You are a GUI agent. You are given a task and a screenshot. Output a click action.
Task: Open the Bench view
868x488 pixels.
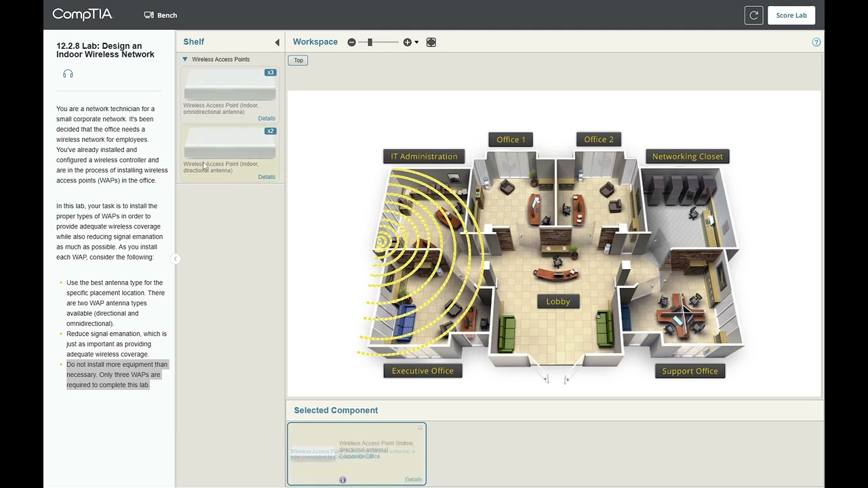click(161, 15)
